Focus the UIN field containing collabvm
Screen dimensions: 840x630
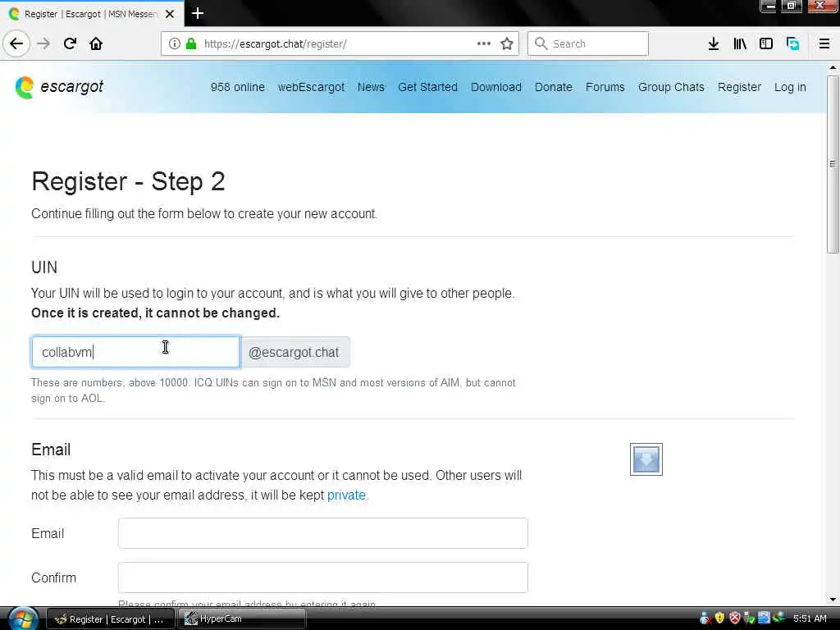pos(135,352)
